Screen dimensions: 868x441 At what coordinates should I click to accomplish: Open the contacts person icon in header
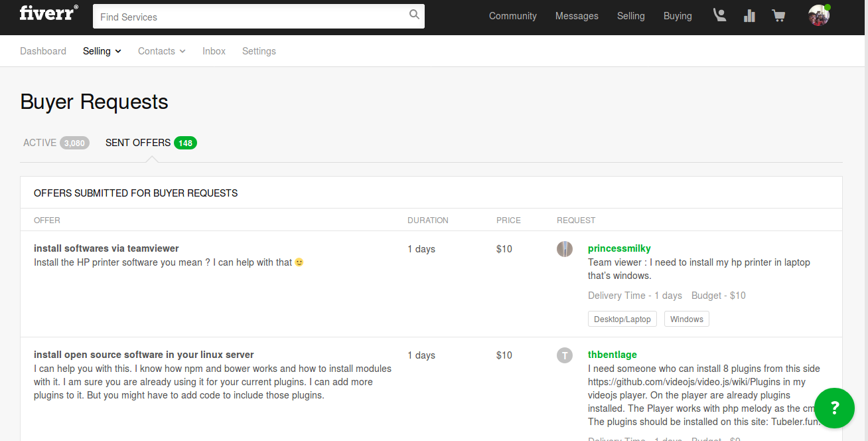pos(719,15)
